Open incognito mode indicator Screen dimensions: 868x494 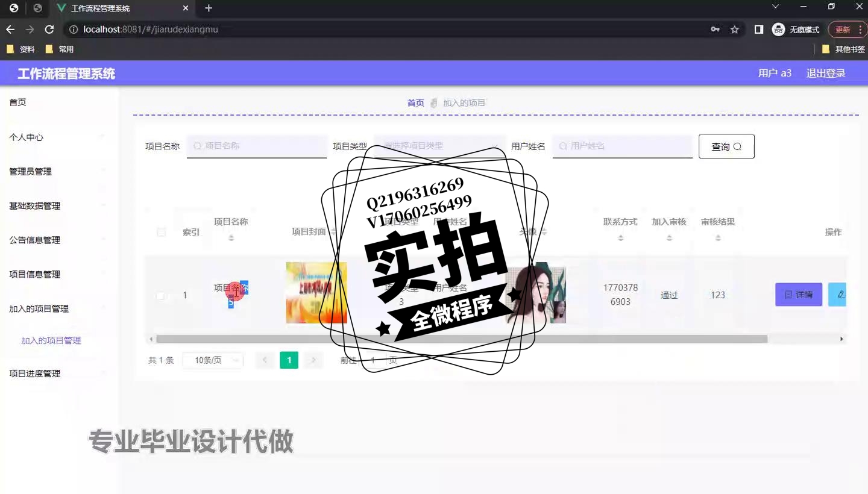tap(796, 30)
